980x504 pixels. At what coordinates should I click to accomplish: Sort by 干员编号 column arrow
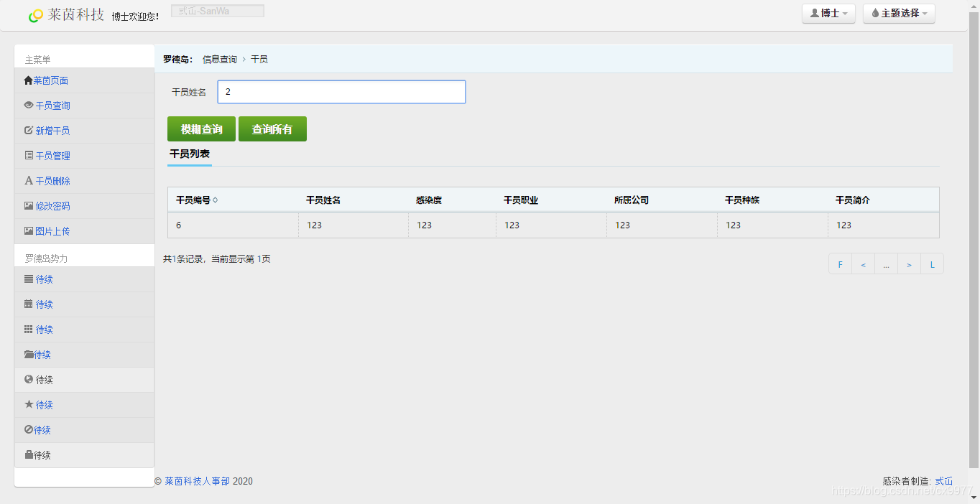(215, 200)
